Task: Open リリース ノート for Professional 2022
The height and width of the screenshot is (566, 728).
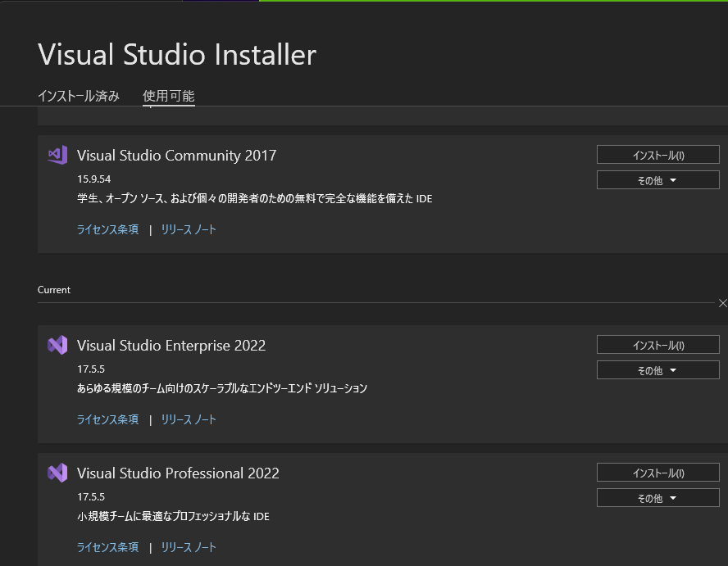Action: click(188, 546)
